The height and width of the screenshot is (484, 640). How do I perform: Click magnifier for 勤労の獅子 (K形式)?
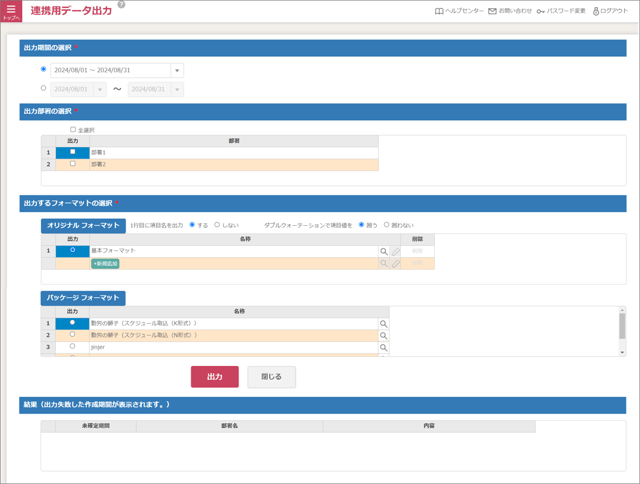coord(383,323)
